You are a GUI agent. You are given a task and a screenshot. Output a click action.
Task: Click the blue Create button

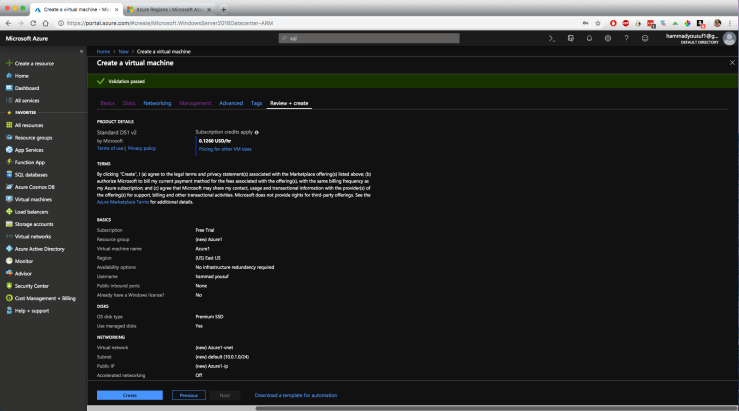(129, 395)
